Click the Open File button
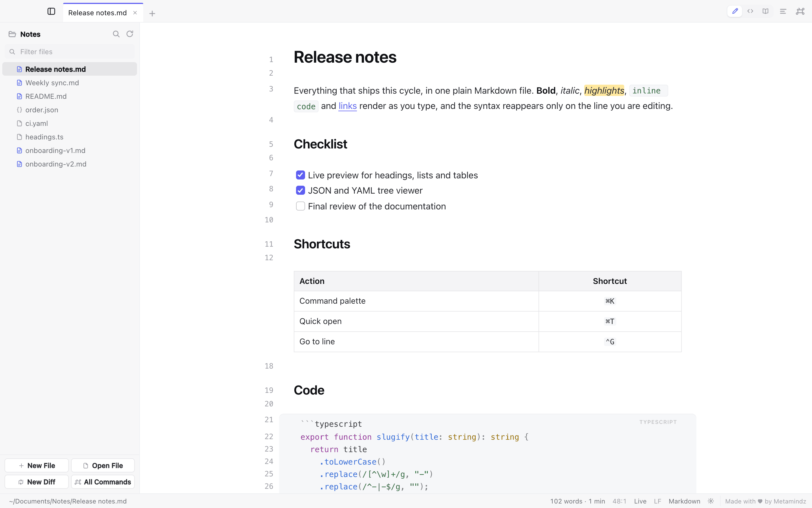Screen dimensions: 812x508 103,466
